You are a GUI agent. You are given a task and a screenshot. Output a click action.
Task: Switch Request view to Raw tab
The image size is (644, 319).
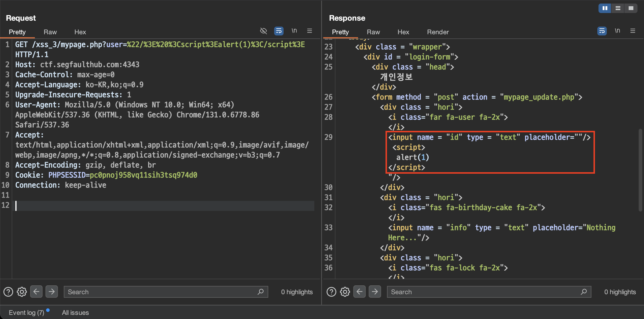50,32
